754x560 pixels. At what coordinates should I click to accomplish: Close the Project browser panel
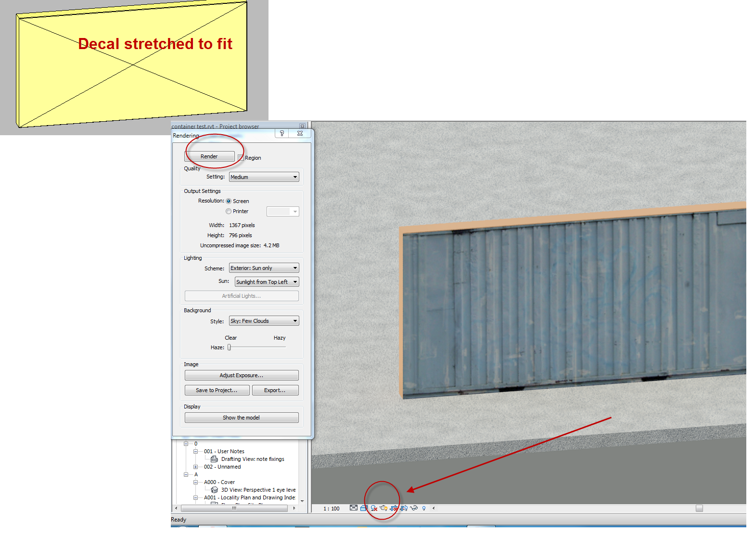[302, 126]
